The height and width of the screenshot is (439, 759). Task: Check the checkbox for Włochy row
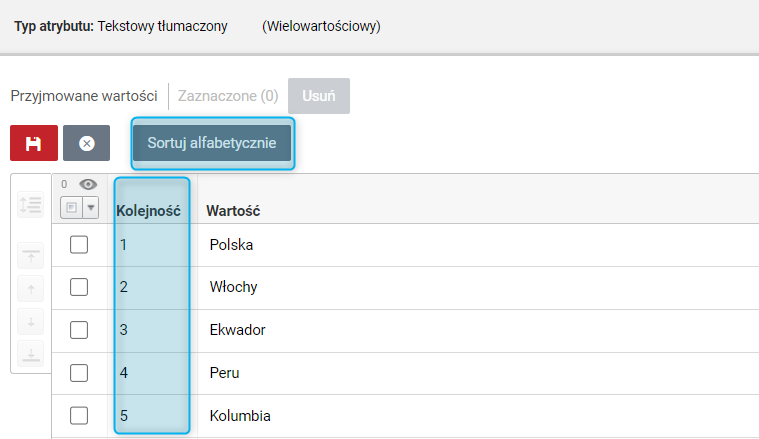(79, 287)
